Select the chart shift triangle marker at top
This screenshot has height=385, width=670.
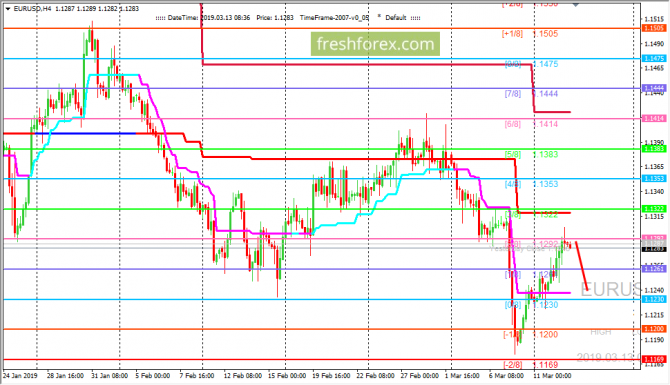pos(576,5)
